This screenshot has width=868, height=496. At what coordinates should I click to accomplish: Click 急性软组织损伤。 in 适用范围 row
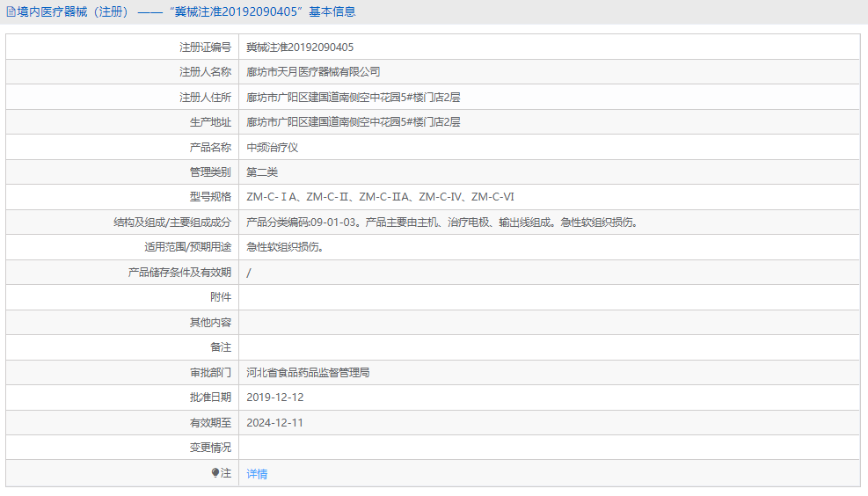(x=285, y=247)
